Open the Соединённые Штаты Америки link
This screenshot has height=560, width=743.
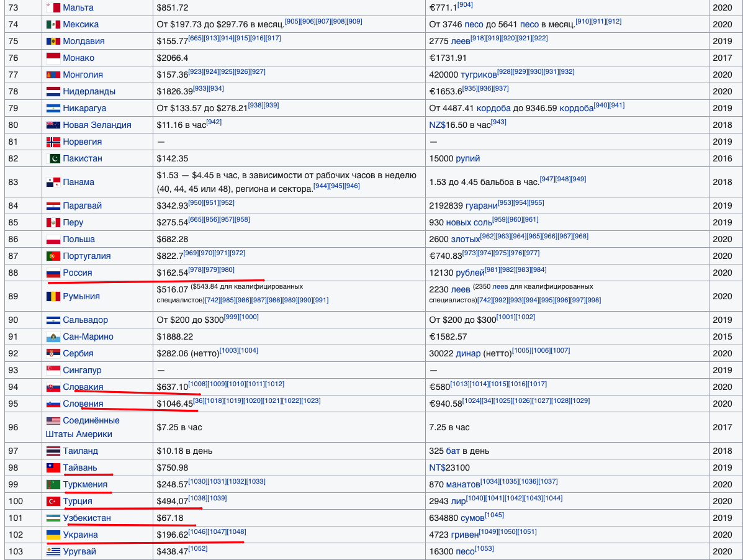pyautogui.click(x=83, y=427)
